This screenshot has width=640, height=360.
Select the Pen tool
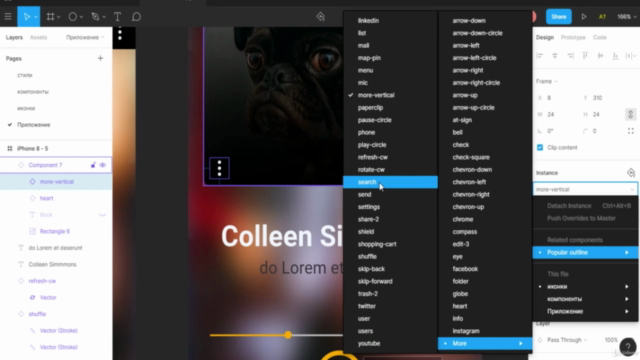click(x=95, y=17)
